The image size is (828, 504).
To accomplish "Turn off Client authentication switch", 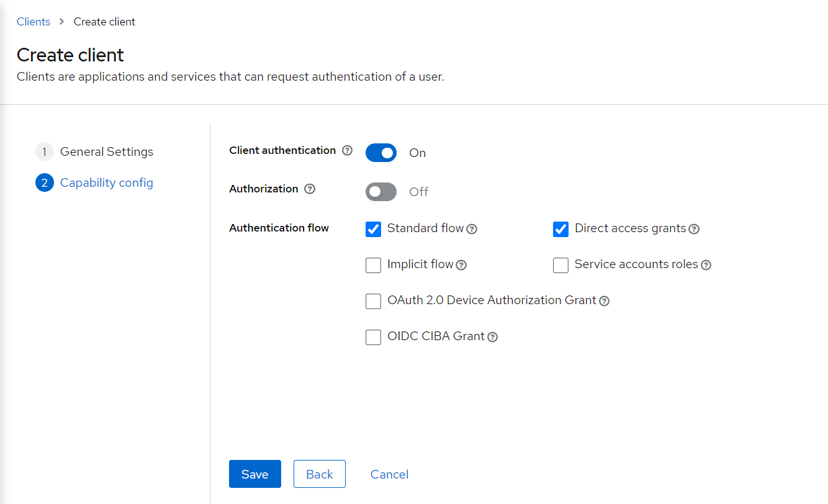I will pos(381,153).
